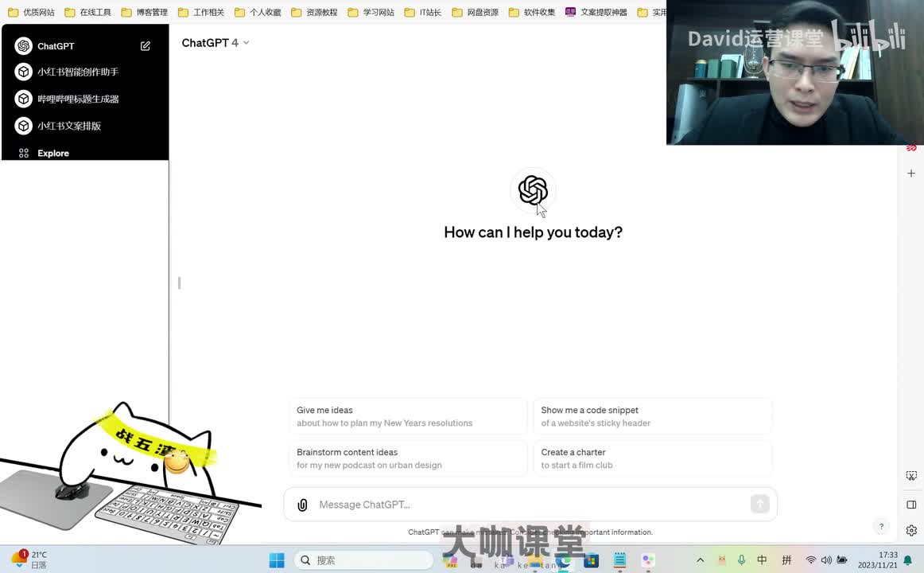Click the "Give me ideas" suggestion
This screenshot has width=924, height=573.
coord(407,416)
